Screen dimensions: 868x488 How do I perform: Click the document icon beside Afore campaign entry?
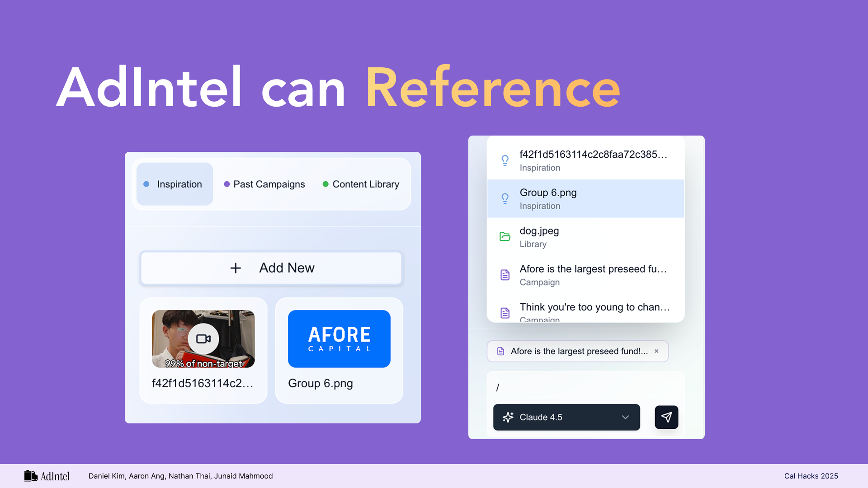point(505,275)
